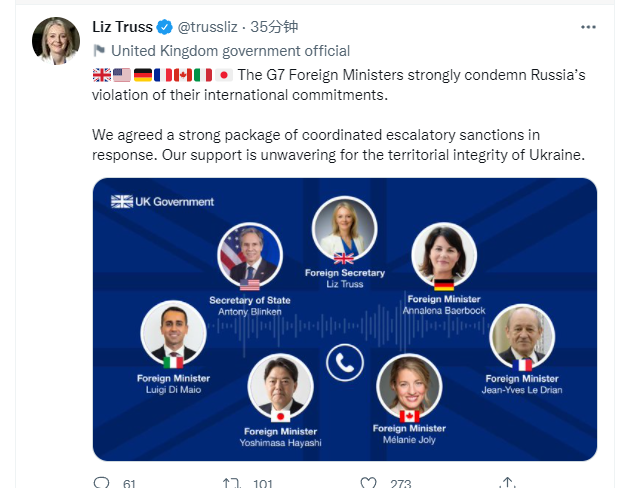
Task: Click Luigi Di Maio portrait in image
Action: click(173, 333)
